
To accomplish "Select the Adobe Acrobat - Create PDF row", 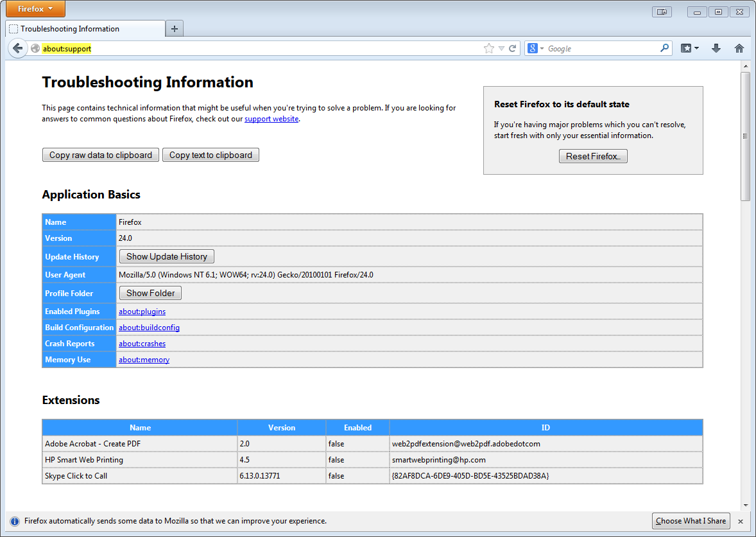I will (x=372, y=444).
